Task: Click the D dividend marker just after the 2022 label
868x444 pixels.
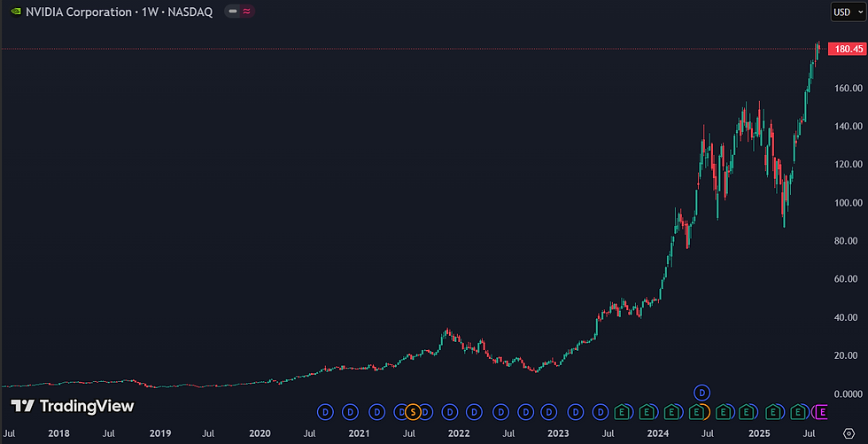Action: coord(475,412)
